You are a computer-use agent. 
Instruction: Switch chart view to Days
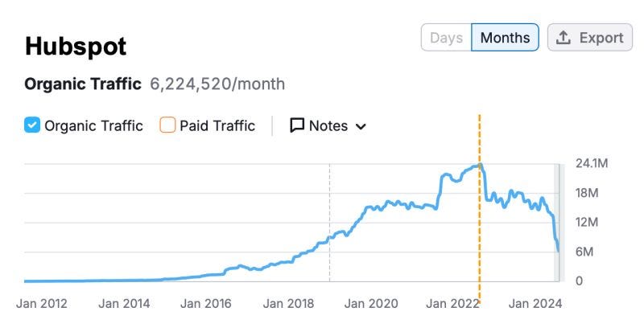[x=446, y=38]
